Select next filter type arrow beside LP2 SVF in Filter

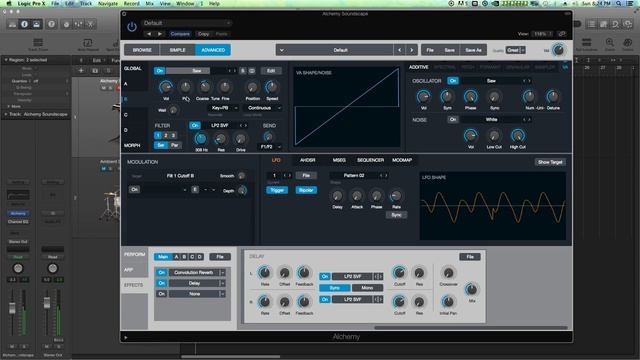[246, 125]
